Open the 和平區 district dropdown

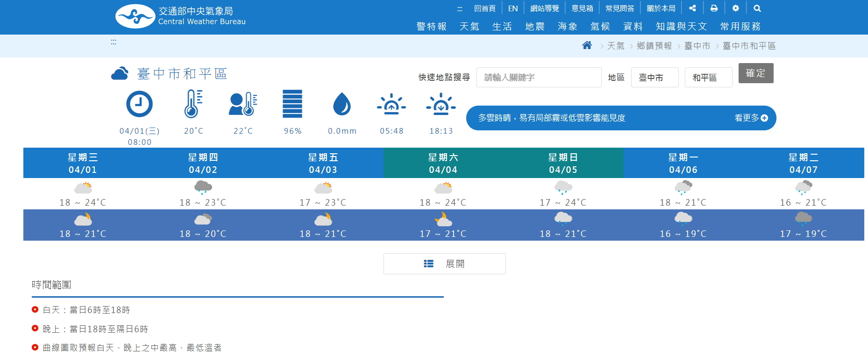pos(708,78)
